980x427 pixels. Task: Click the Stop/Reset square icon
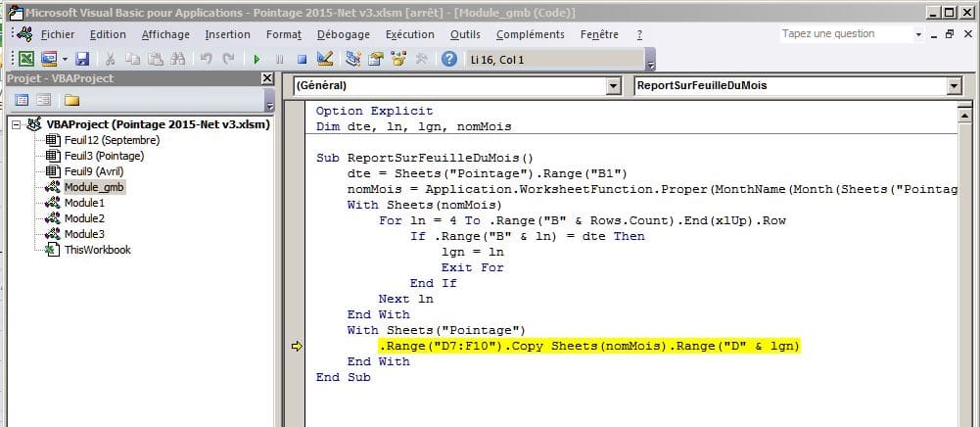302,59
